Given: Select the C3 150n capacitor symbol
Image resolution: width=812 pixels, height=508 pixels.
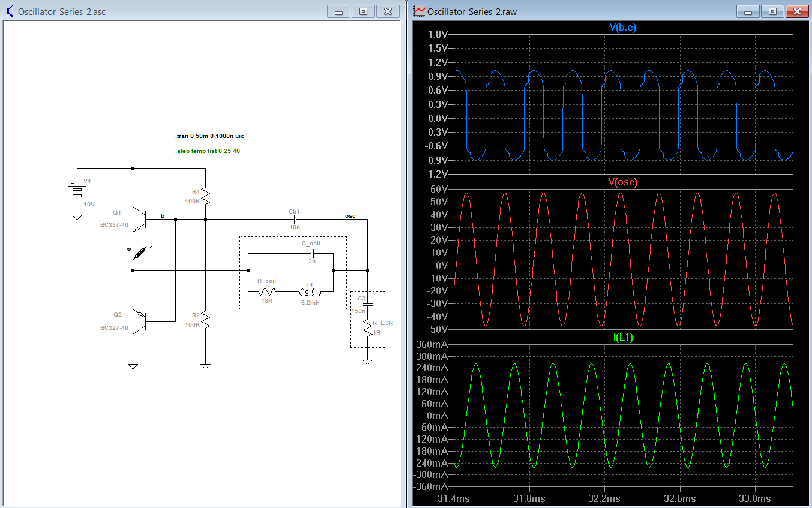Looking at the screenshot, I should pos(368,305).
